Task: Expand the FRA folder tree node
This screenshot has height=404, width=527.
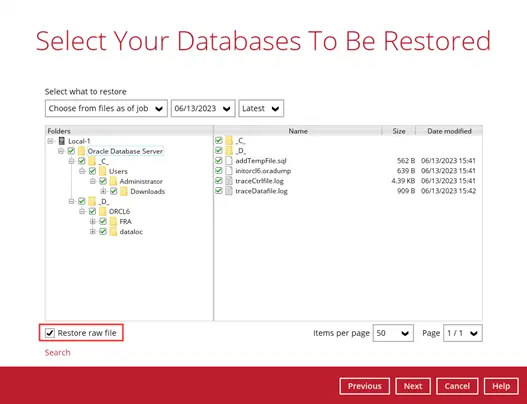Action: coord(92,221)
